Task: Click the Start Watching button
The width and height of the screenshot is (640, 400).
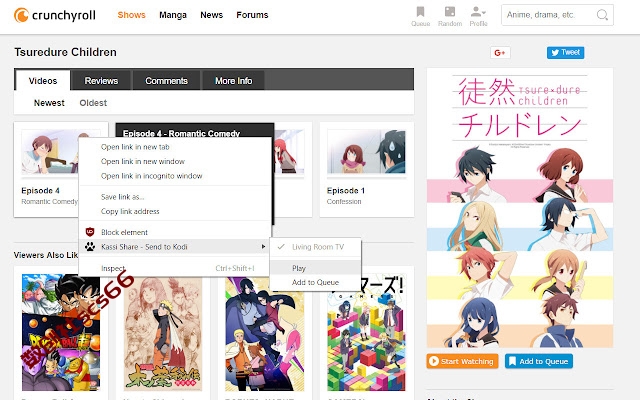Action: (462, 361)
